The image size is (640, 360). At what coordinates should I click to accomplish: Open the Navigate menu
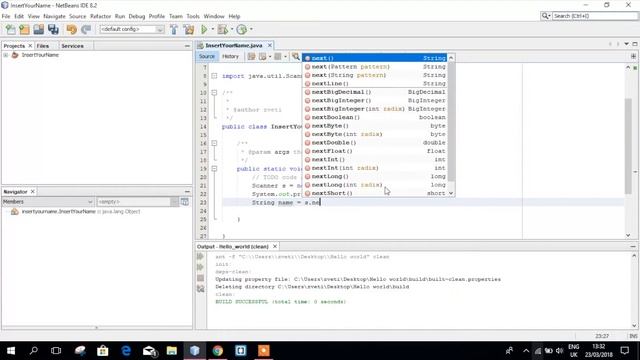click(x=54, y=16)
